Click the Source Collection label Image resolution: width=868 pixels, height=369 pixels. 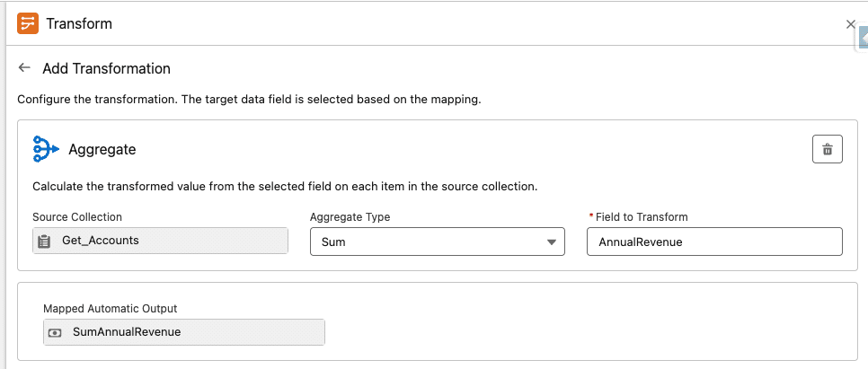tap(77, 217)
